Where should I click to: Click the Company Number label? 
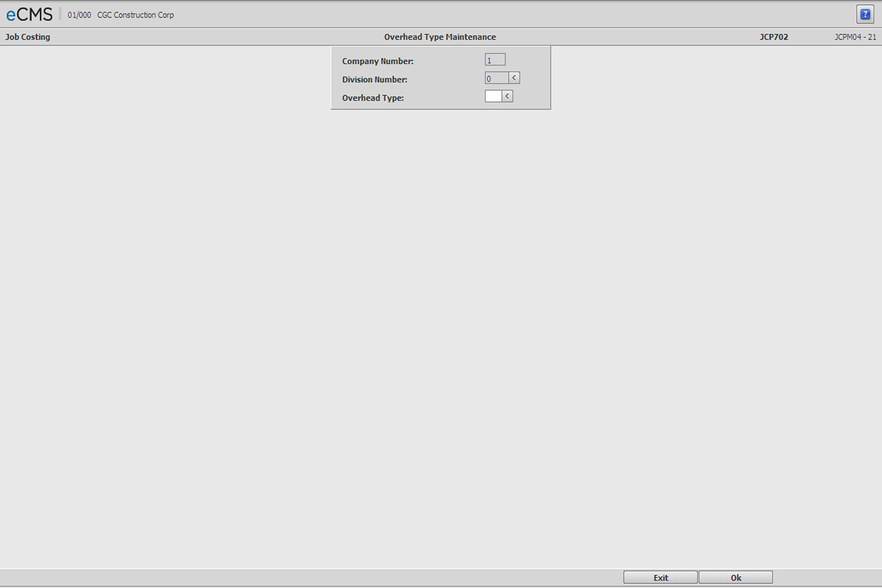tap(378, 61)
